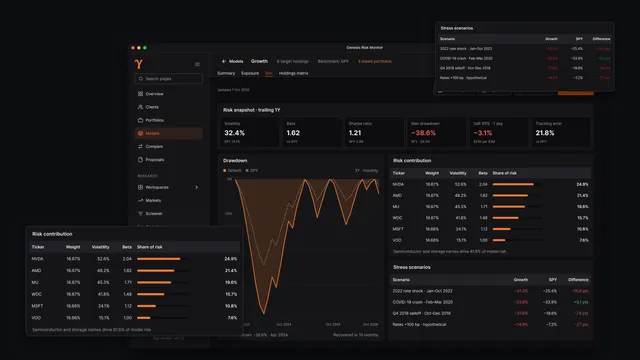Switch to the Exposure tab
640x360 pixels.
click(x=250, y=73)
